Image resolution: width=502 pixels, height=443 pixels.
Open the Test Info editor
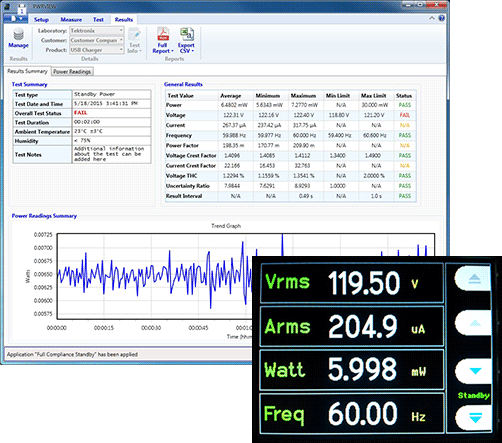135,40
